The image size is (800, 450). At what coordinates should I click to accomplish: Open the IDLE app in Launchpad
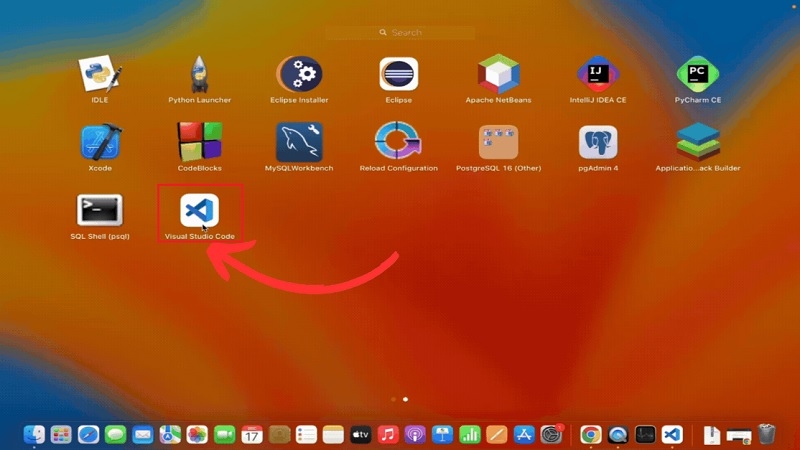click(x=99, y=74)
